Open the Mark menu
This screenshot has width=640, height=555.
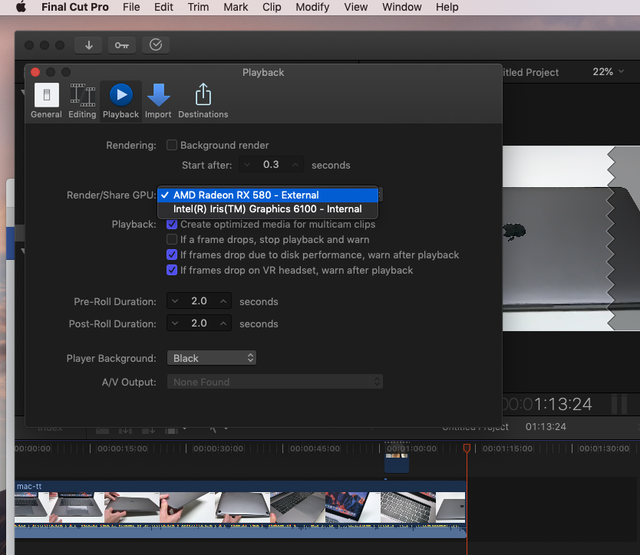(x=236, y=7)
